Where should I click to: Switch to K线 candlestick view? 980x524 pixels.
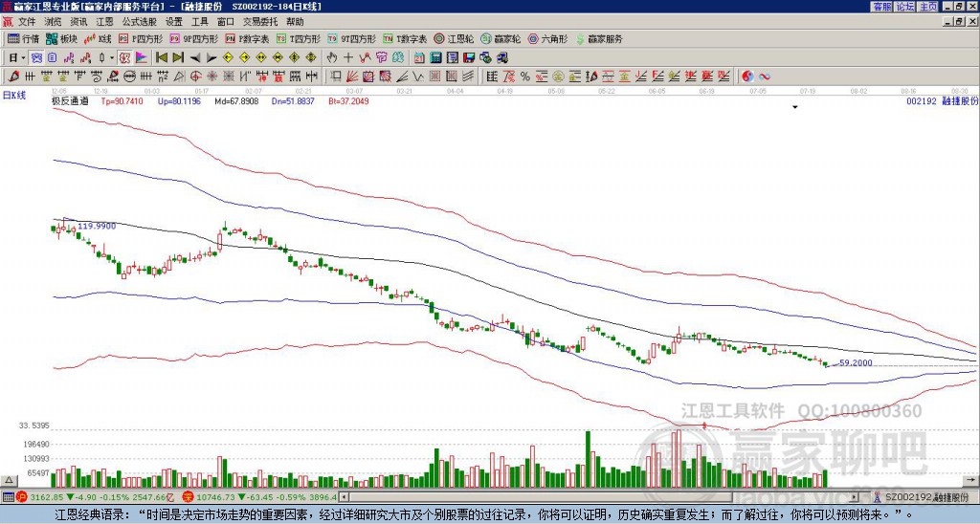(x=98, y=38)
